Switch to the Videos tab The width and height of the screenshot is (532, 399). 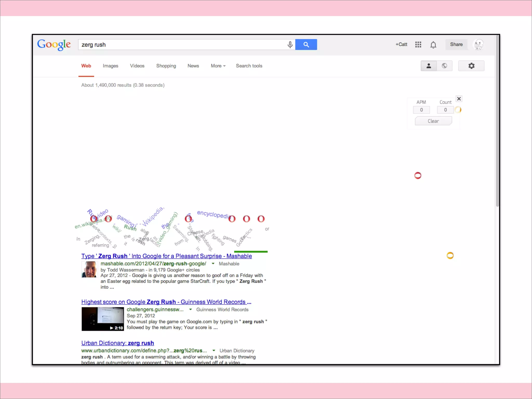click(137, 66)
